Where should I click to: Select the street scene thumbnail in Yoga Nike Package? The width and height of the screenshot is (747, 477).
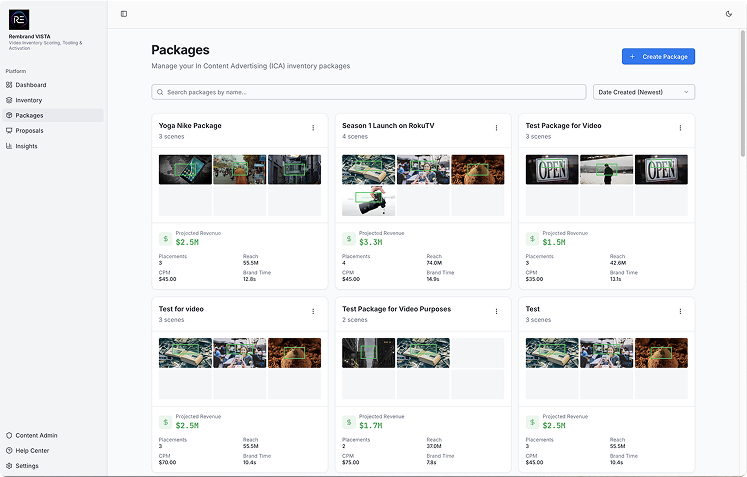(x=240, y=169)
